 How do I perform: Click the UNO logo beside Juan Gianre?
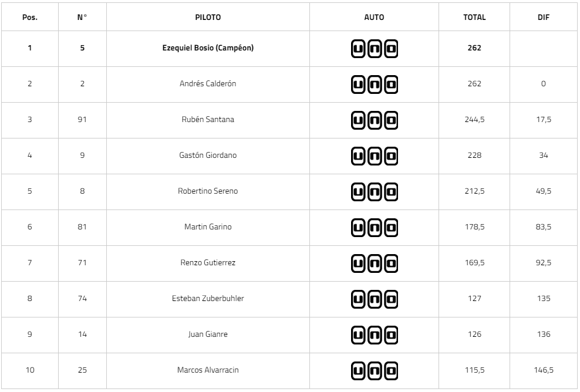[374, 334]
